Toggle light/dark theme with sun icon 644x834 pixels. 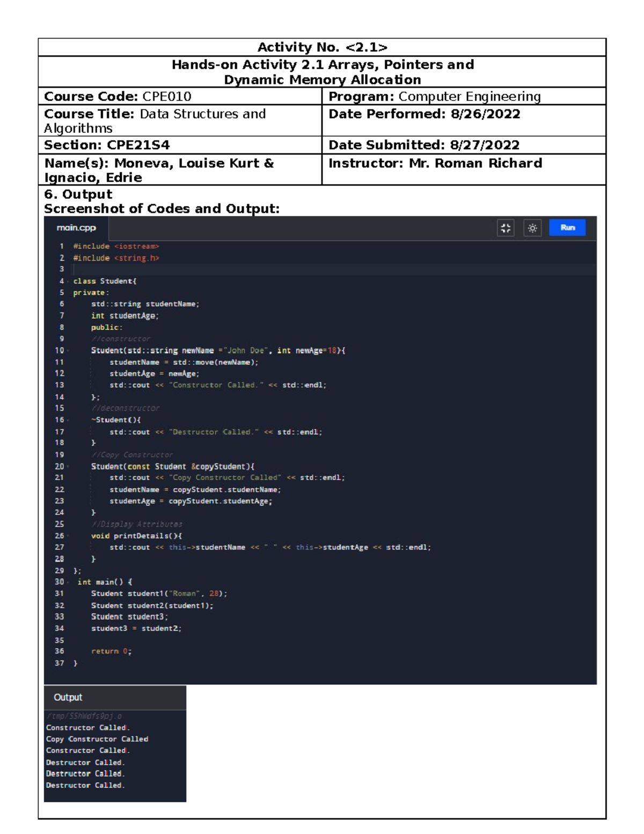pyautogui.click(x=532, y=228)
